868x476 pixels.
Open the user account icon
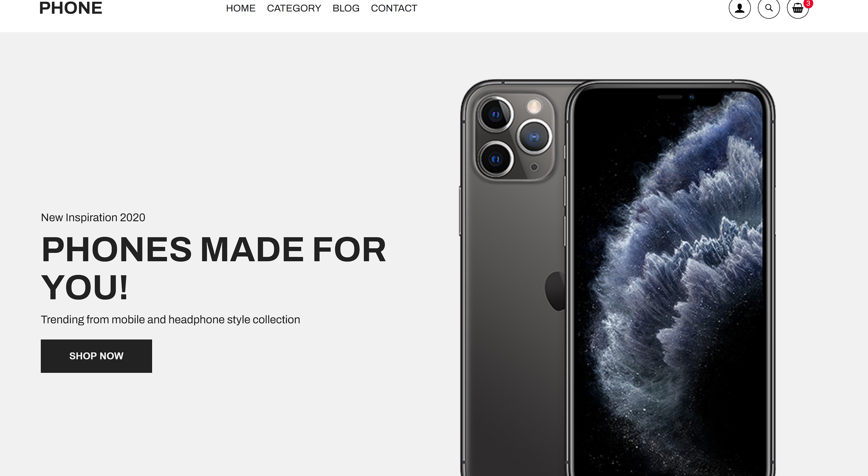(x=739, y=8)
